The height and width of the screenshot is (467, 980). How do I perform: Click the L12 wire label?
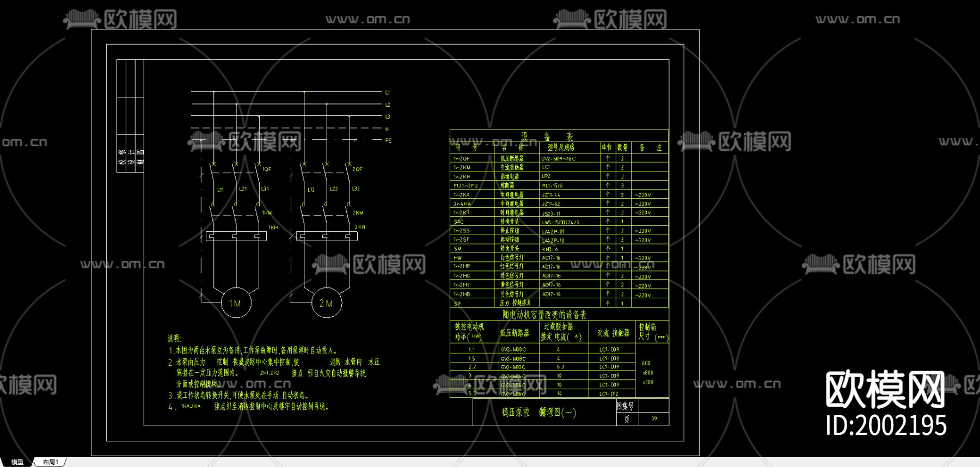coord(311,190)
